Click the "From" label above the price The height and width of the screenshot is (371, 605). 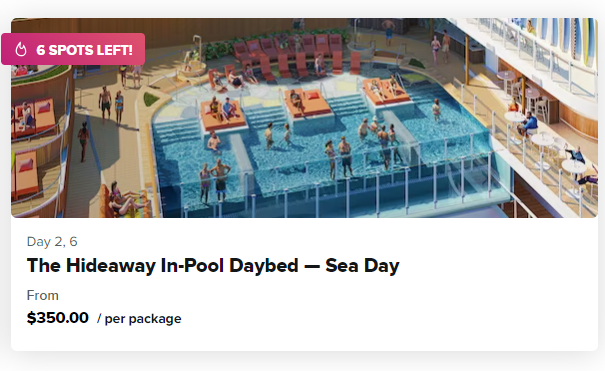tap(42, 295)
